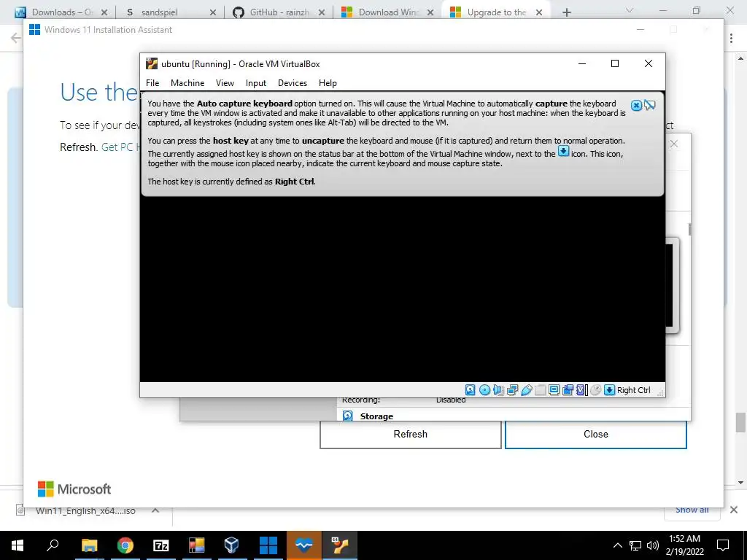Open taskbar Search

[53, 545]
